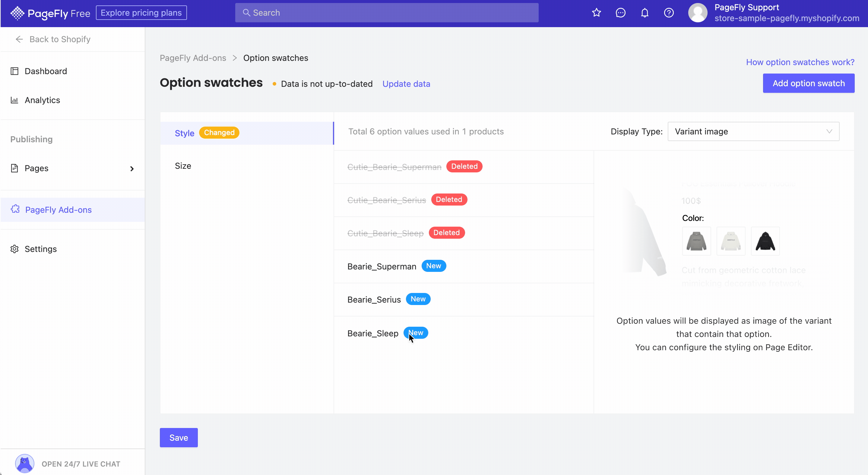This screenshot has height=475, width=868.
Task: Select the white hoodie color swatch
Action: point(730,241)
